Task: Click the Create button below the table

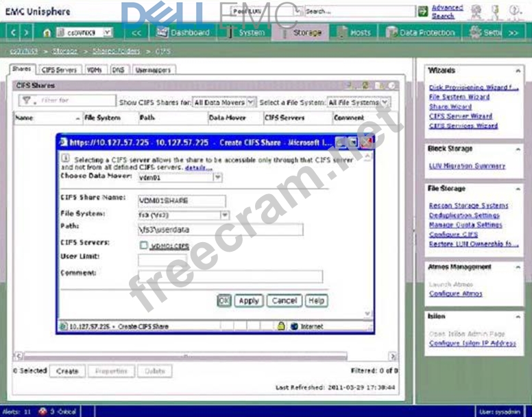Action: [67, 371]
